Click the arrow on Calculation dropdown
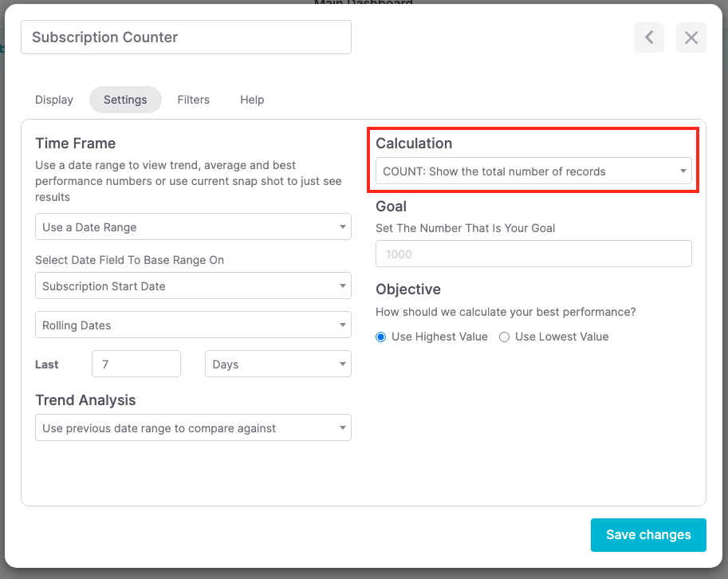Image resolution: width=728 pixels, height=579 pixels. pyautogui.click(x=683, y=171)
